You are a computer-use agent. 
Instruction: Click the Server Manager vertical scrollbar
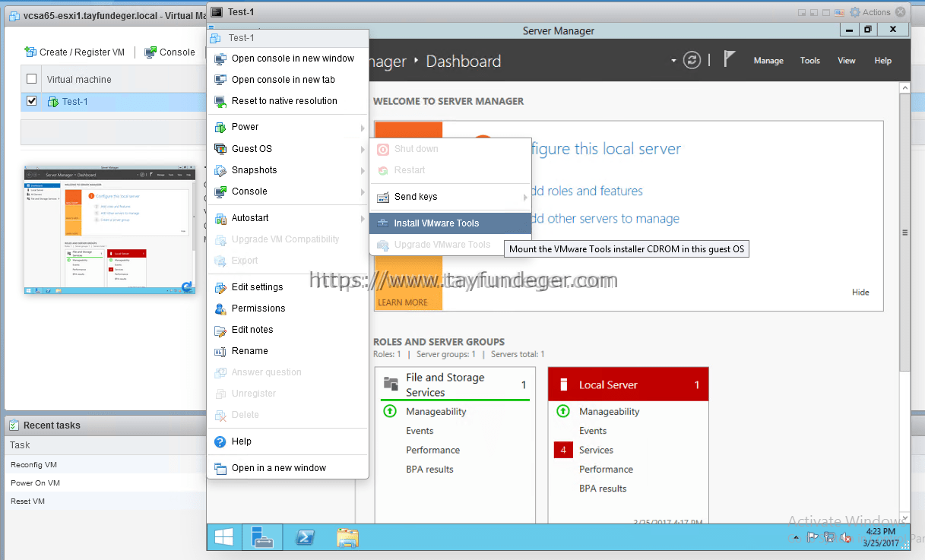click(x=904, y=233)
